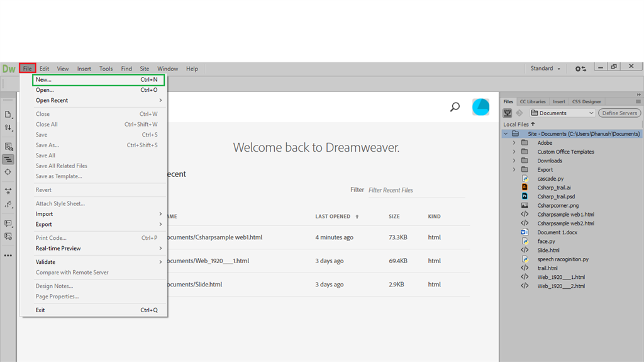644x362 pixels.
Task: Choose Open... from the File menu
Action: (99, 90)
